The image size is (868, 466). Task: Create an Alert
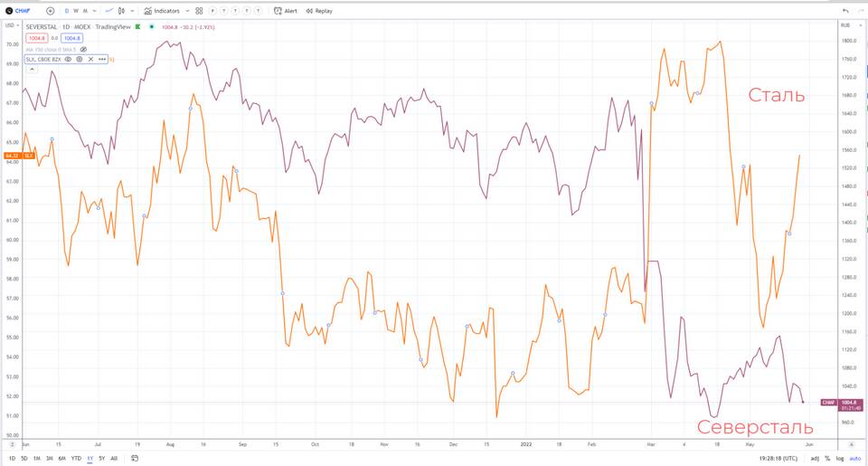tap(286, 11)
